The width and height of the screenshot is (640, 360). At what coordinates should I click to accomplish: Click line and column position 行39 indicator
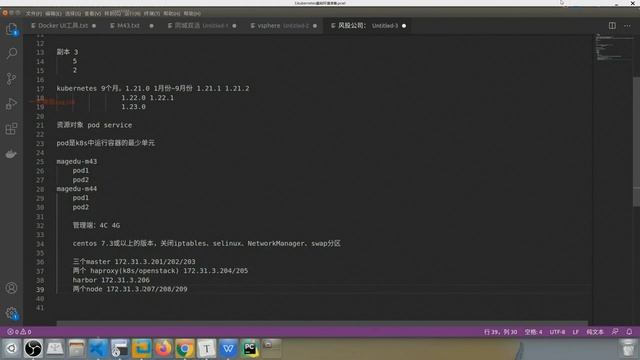[500, 332]
